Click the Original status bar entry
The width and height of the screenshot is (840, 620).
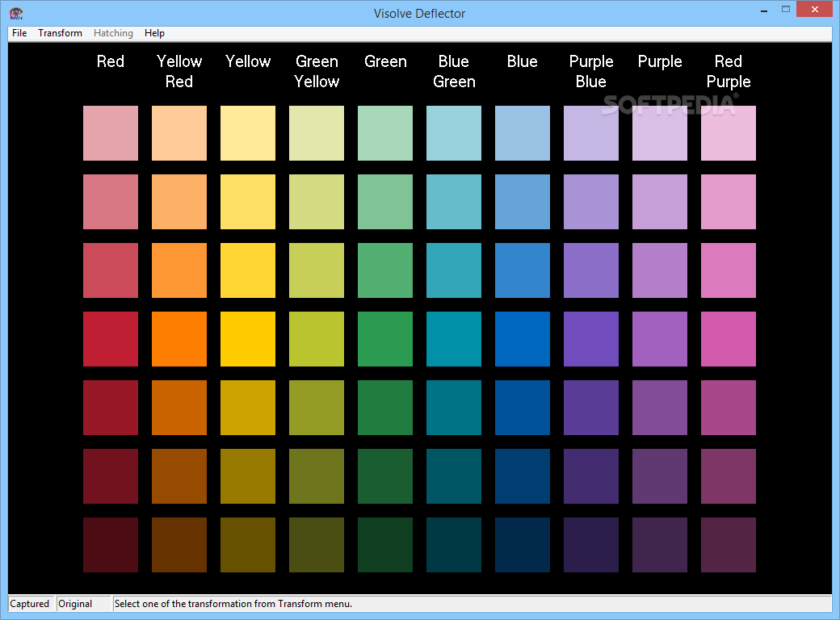click(x=83, y=604)
